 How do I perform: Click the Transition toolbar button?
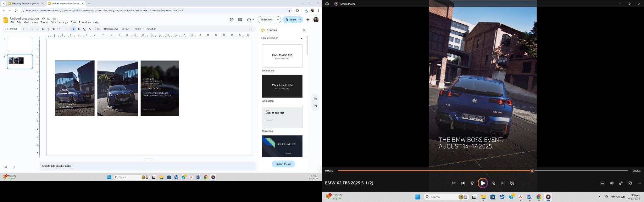[151, 29]
